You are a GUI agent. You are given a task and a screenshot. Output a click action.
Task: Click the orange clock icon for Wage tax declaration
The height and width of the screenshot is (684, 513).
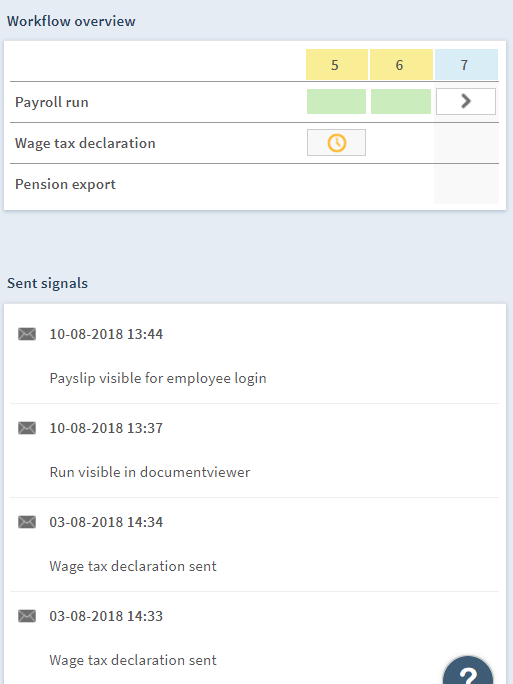point(336,143)
